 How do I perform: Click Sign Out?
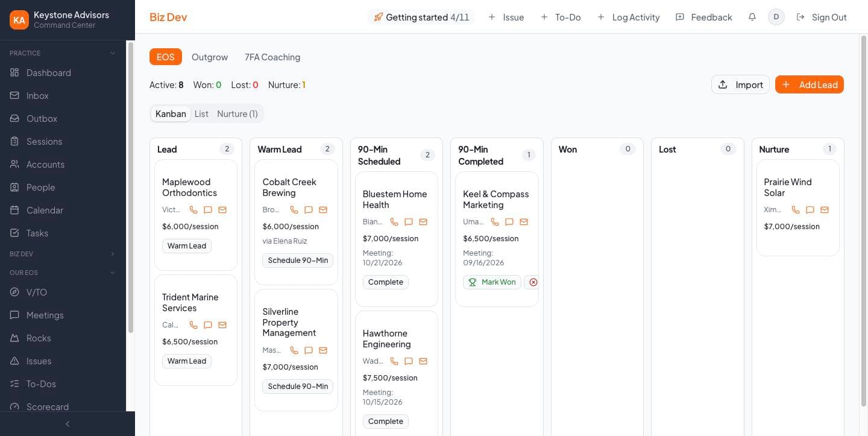click(x=822, y=17)
